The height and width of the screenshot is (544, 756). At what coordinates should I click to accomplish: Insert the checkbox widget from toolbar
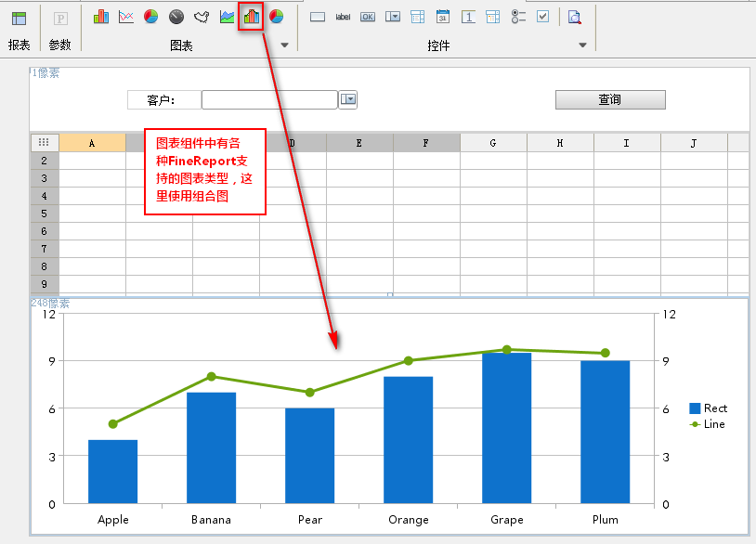coord(543,17)
